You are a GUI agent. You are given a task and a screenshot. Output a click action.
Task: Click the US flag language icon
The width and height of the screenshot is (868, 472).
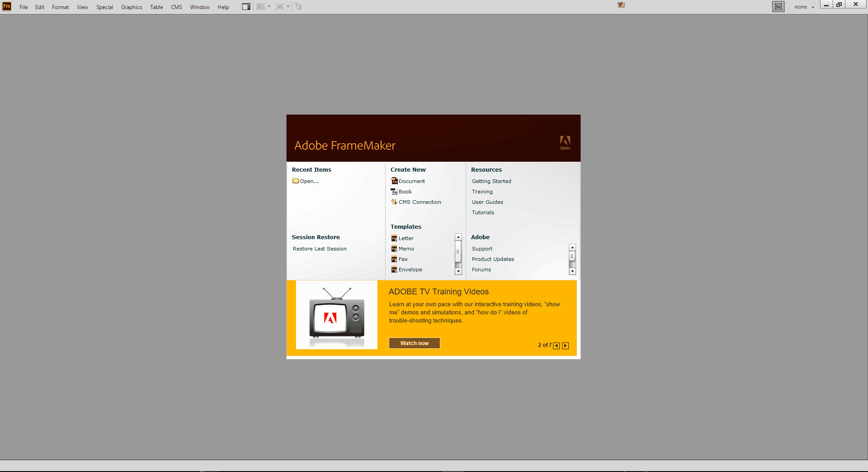(621, 5)
